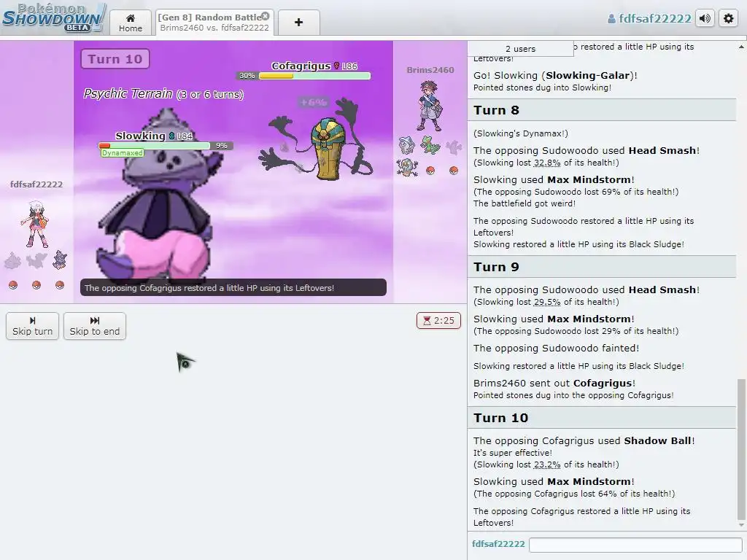The width and height of the screenshot is (747, 560).
Task: Click the Slowking 9% HP label
Action: tap(222, 146)
